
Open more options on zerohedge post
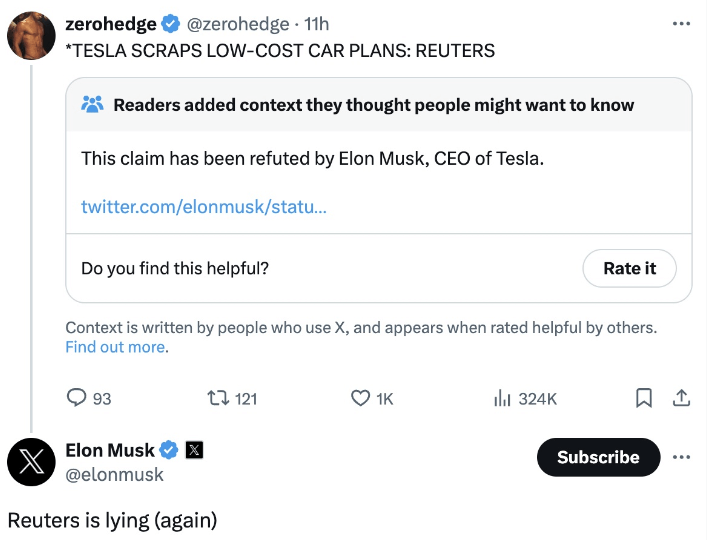(681, 23)
